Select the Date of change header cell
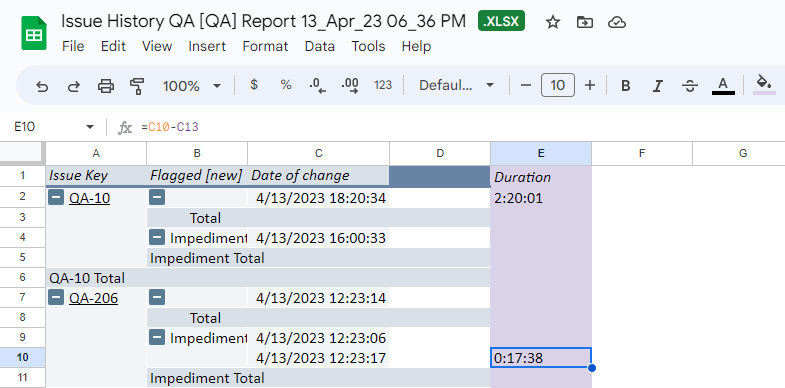785x388 pixels. click(318, 176)
